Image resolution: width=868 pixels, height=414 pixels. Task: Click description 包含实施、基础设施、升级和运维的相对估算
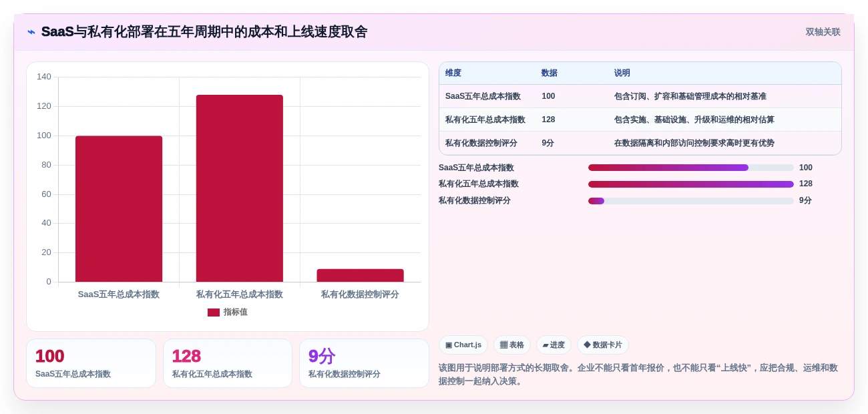[694, 120]
